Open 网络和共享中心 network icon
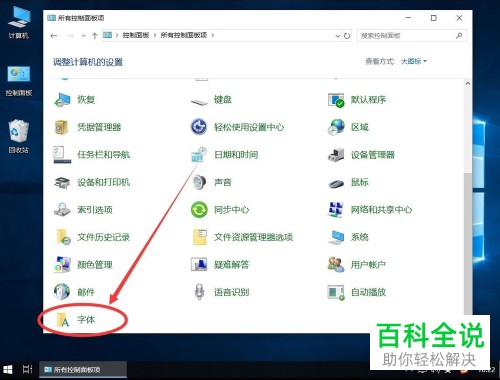Screen dimensions: 500x380 click(336, 210)
